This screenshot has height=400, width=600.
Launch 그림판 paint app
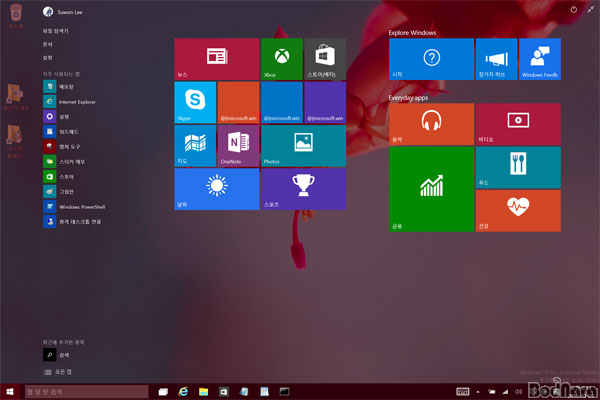pyautogui.click(x=58, y=191)
